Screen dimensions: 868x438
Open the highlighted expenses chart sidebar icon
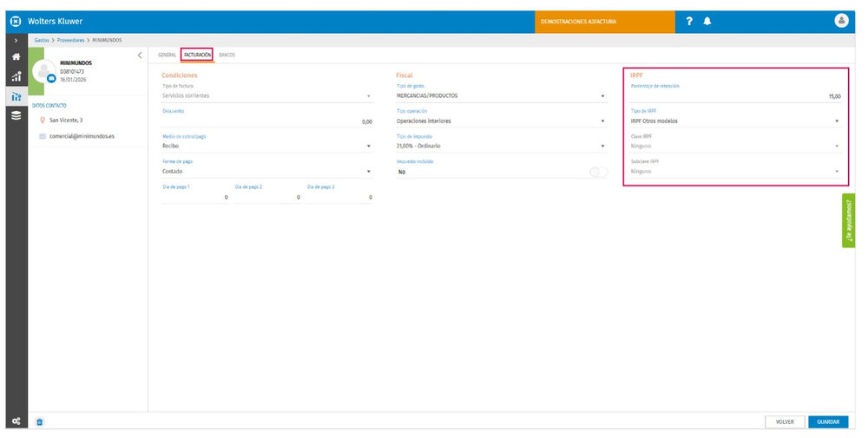(x=16, y=97)
